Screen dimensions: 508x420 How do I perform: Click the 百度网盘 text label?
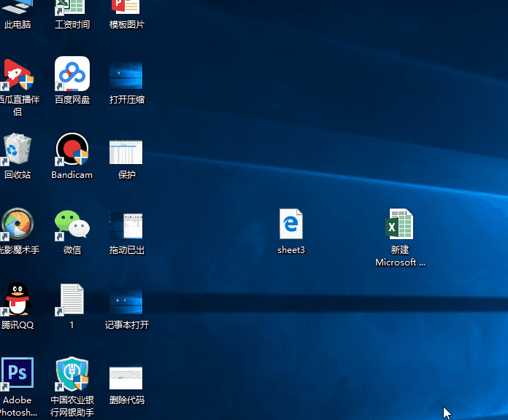pyautogui.click(x=72, y=100)
